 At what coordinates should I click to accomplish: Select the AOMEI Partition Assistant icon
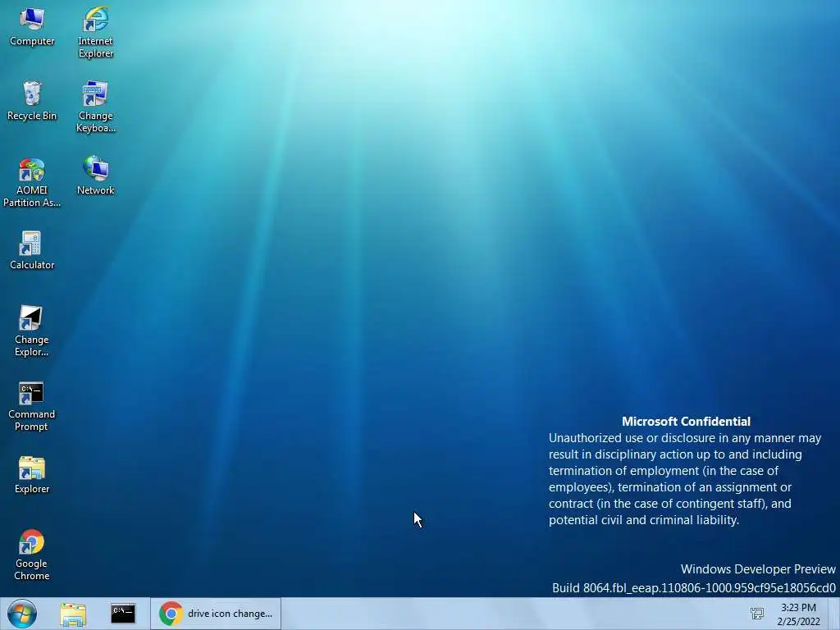click(32, 181)
